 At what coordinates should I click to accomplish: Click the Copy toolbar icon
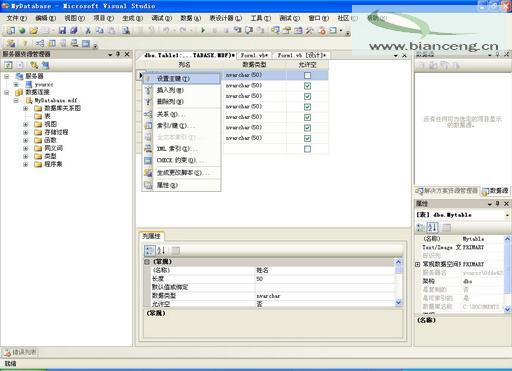click(x=100, y=31)
